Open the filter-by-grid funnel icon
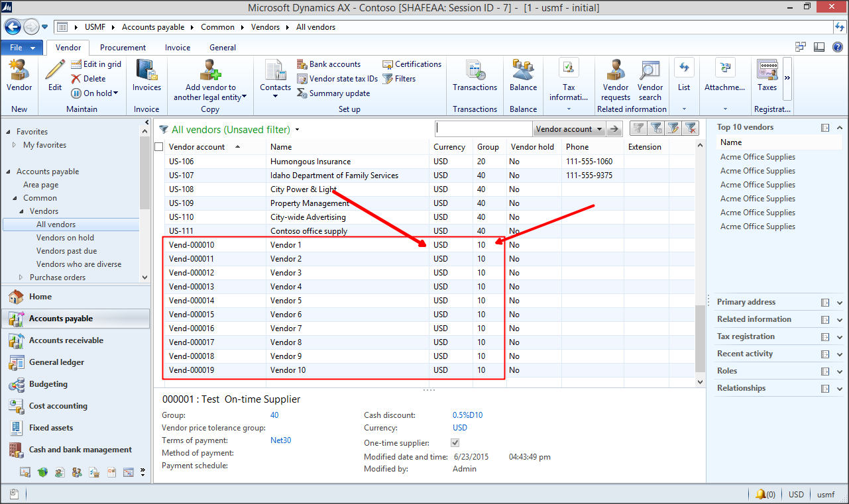 pyautogui.click(x=656, y=127)
